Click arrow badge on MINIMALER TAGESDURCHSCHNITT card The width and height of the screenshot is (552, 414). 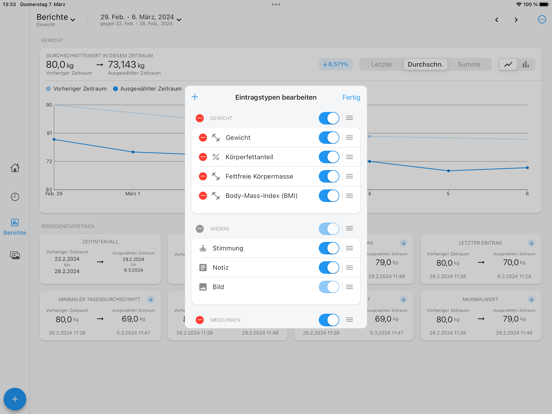coord(151,299)
